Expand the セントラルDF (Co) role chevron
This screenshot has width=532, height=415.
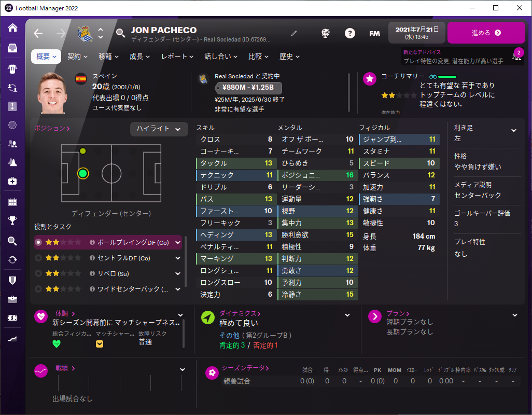178,258
